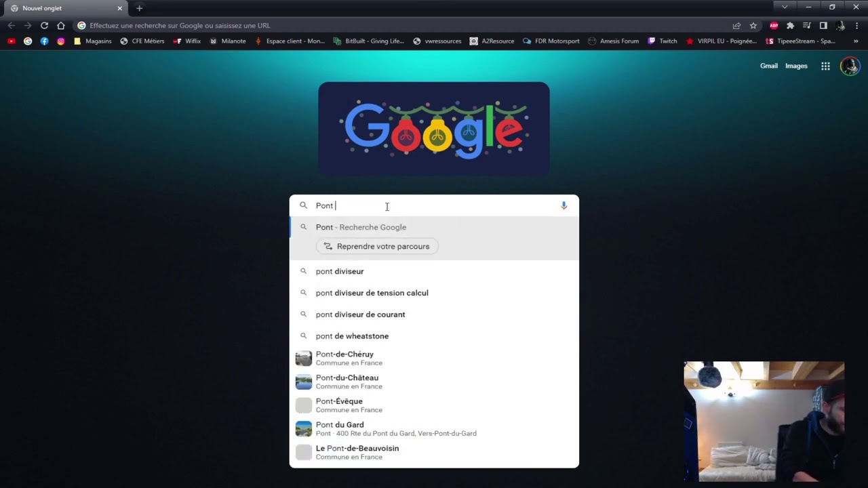Select the Pont du Gard suggestion
This screenshot has height=488, width=868.
434,429
